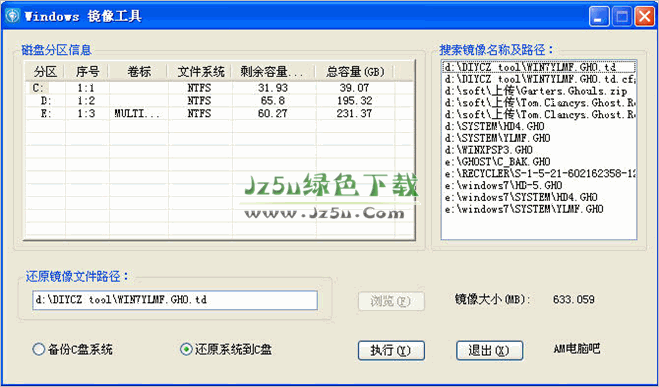Click the 执行(Y) button
Viewport: 659px width, 387px height.
pos(391,350)
